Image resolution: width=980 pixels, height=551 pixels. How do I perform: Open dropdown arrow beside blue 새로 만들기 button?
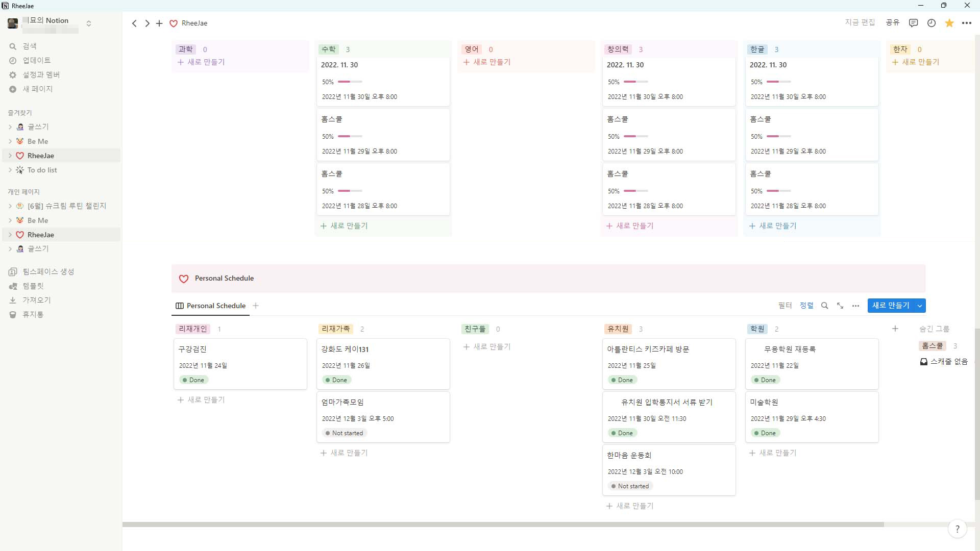[x=920, y=306]
